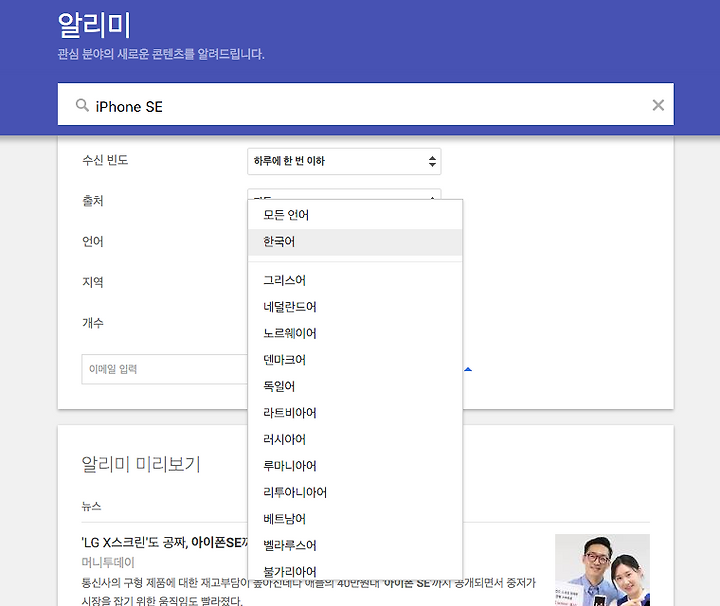720x606 pixels.
Task: Click the 개수 setting label
Action: (x=93, y=323)
